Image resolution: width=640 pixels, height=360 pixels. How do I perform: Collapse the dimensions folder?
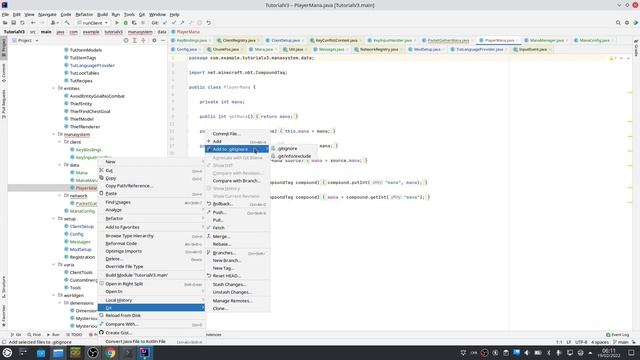60,303
